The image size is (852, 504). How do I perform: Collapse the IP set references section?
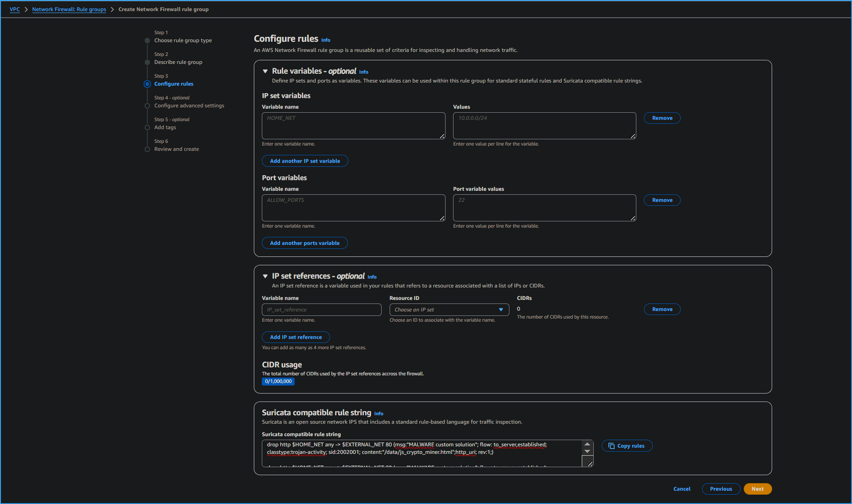[x=265, y=276]
